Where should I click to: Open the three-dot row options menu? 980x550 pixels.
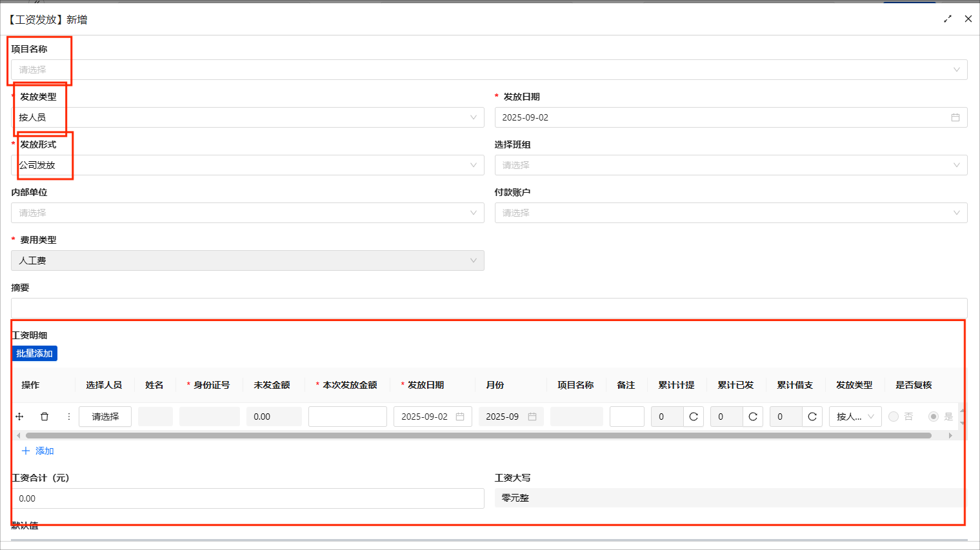pyautogui.click(x=69, y=417)
